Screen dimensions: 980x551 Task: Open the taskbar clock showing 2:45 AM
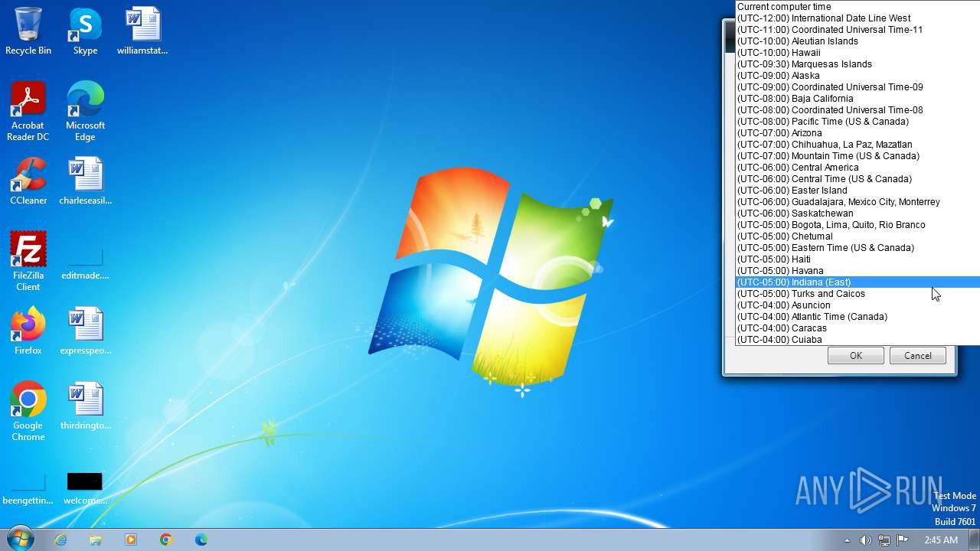click(x=940, y=540)
